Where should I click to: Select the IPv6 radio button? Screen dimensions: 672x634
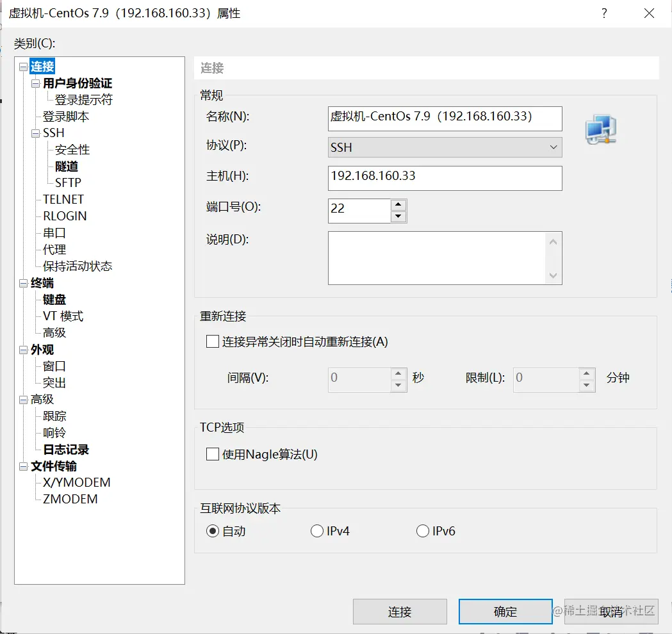click(x=423, y=531)
